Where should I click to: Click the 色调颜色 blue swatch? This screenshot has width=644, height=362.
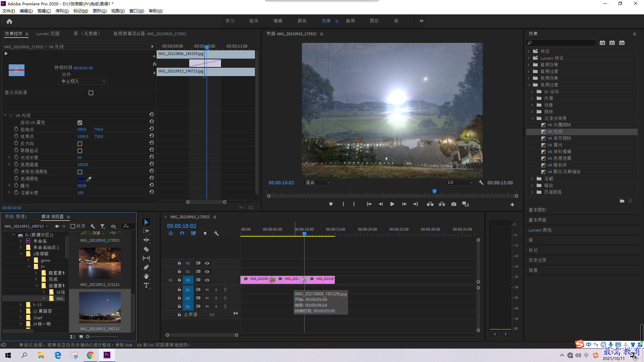point(81,179)
